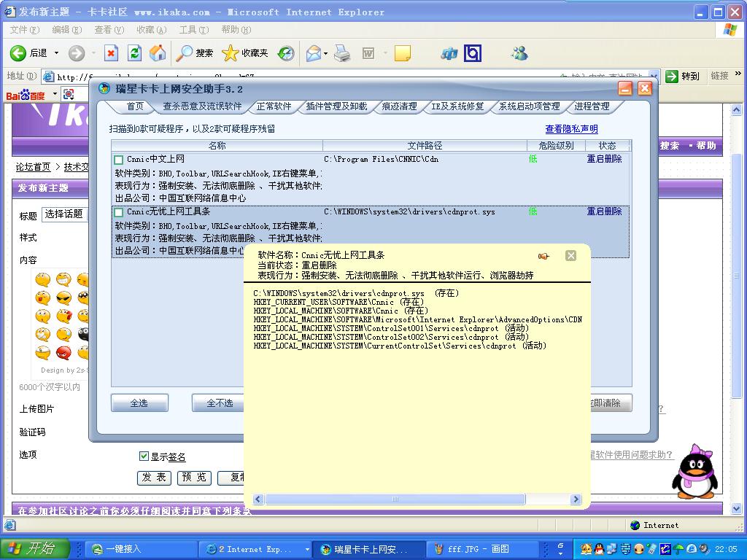Expand the IE toolbar overflow chevron
Viewport: 747px width, 560px height.
point(738,74)
